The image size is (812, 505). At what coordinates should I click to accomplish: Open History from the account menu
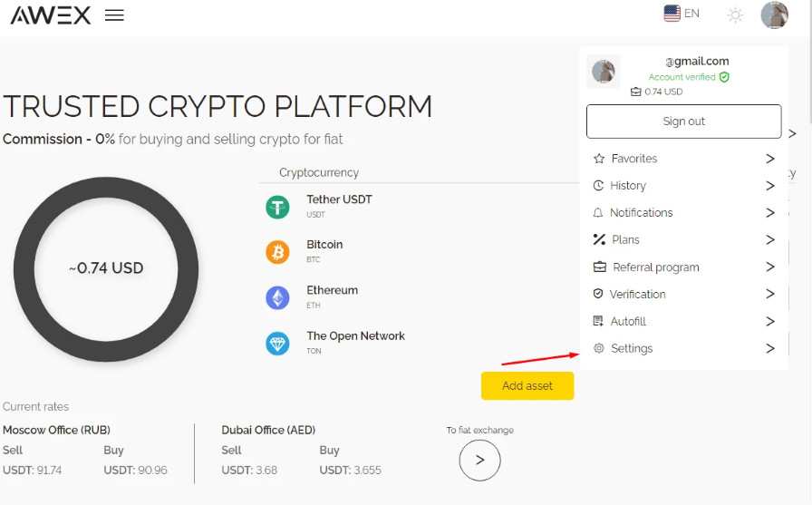[628, 186]
